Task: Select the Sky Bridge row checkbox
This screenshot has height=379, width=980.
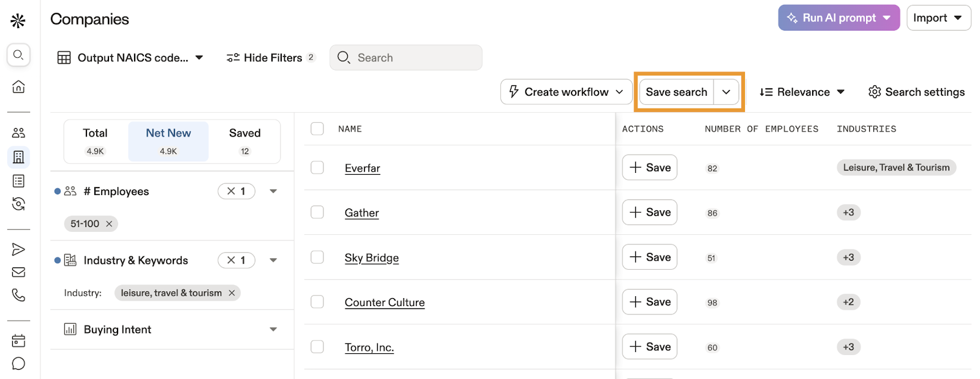Action: coord(317,257)
